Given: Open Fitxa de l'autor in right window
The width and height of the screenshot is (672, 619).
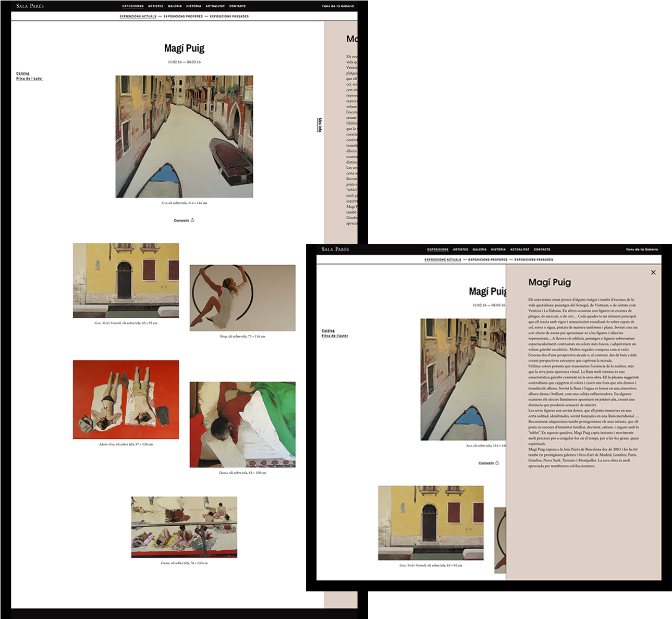Looking at the screenshot, I should tap(335, 336).
